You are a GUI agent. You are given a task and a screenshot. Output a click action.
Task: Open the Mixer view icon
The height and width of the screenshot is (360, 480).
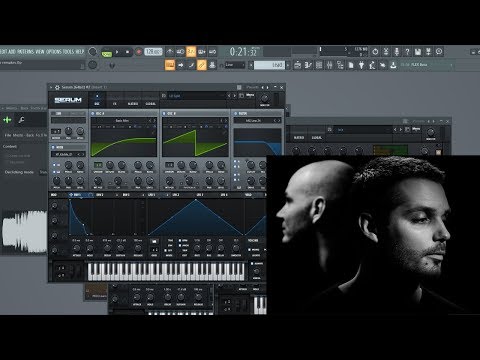329,65
